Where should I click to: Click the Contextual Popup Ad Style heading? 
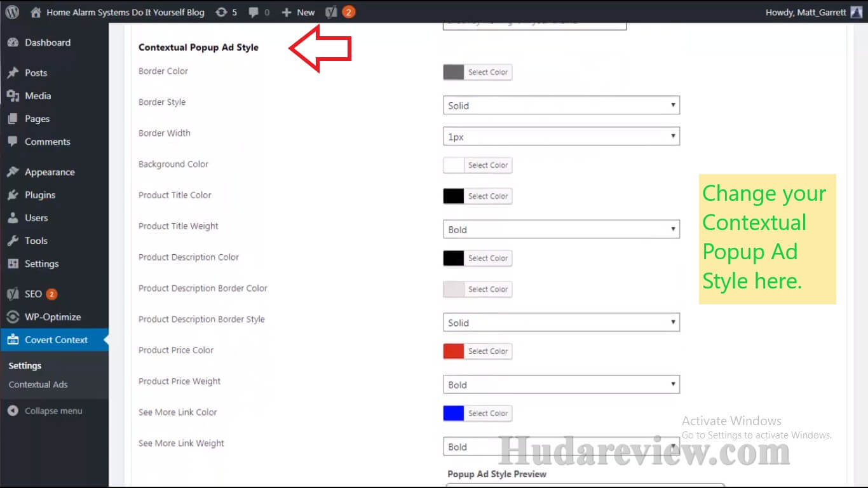(198, 48)
